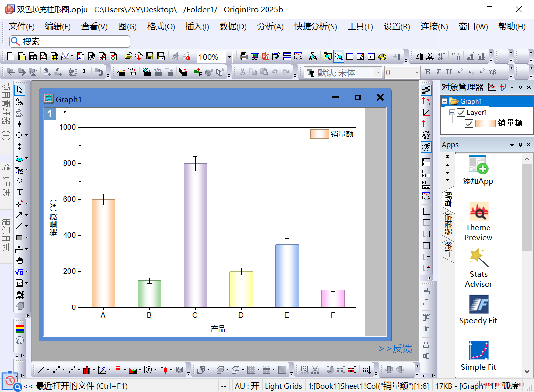This screenshot has width=534, height=392.
Task: Click the 添加App button
Action: 478,170
